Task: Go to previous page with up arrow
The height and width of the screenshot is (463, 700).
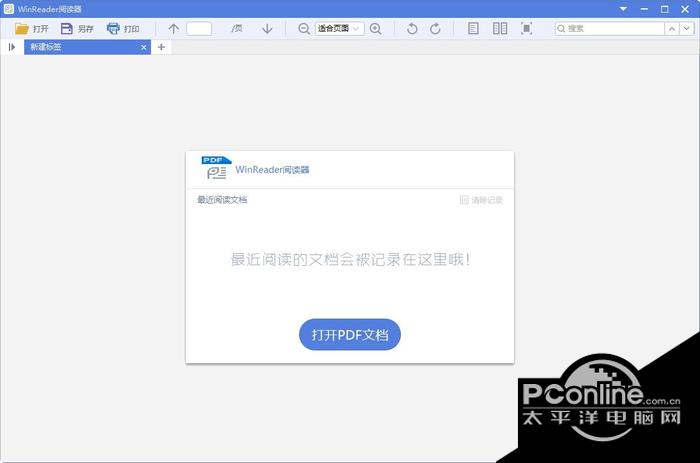Action: (174, 29)
